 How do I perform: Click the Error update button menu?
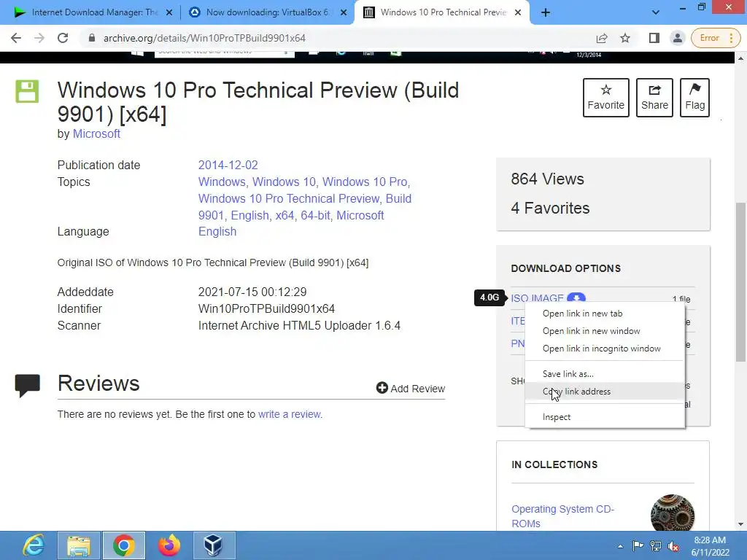click(716, 38)
